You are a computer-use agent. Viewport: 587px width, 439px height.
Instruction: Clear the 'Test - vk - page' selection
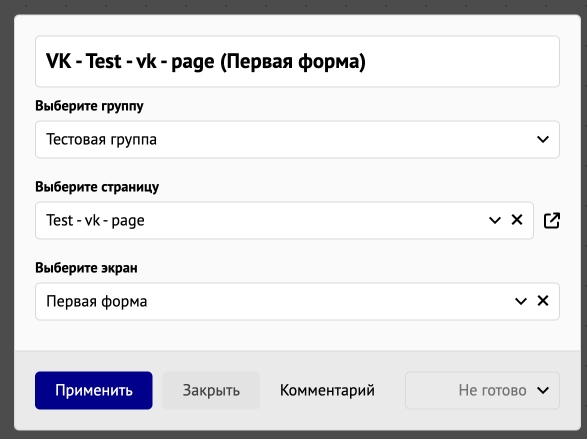point(517,220)
